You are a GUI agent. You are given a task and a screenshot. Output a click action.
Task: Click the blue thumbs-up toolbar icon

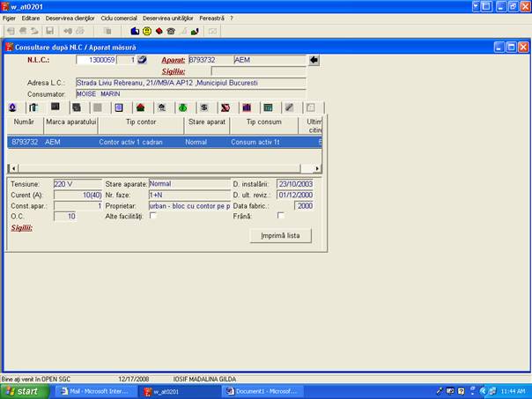[x=135, y=31]
